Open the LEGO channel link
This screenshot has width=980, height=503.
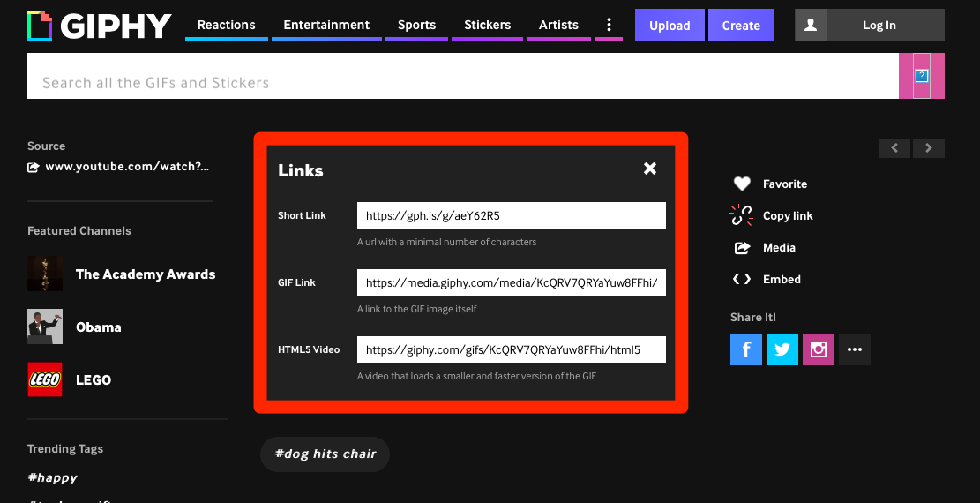(x=94, y=379)
